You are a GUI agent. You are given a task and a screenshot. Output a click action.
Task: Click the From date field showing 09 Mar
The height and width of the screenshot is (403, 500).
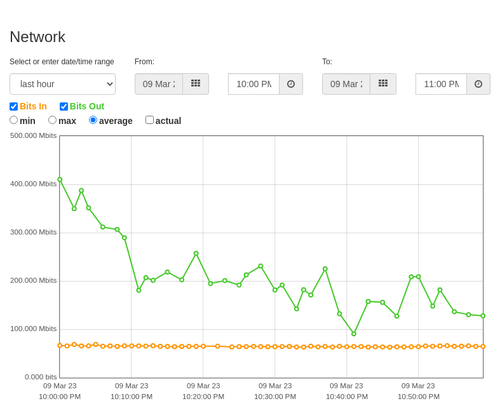(159, 84)
